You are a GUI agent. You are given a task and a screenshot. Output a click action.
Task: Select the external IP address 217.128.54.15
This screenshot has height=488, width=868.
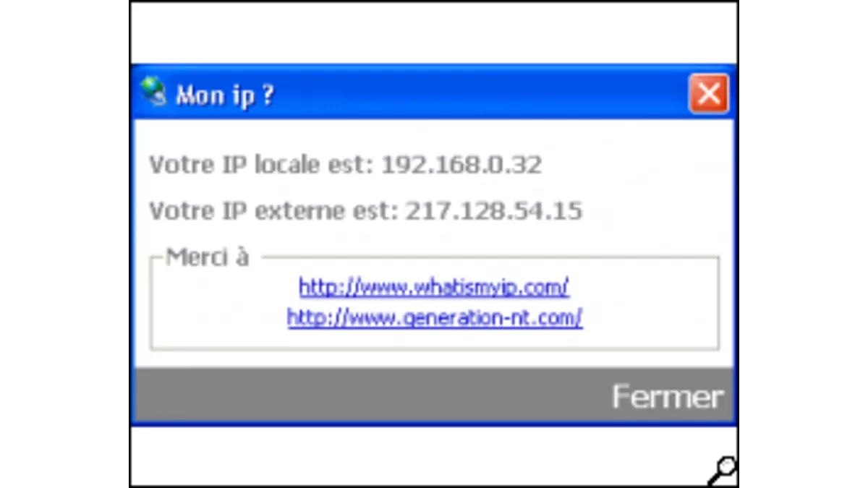click(495, 210)
